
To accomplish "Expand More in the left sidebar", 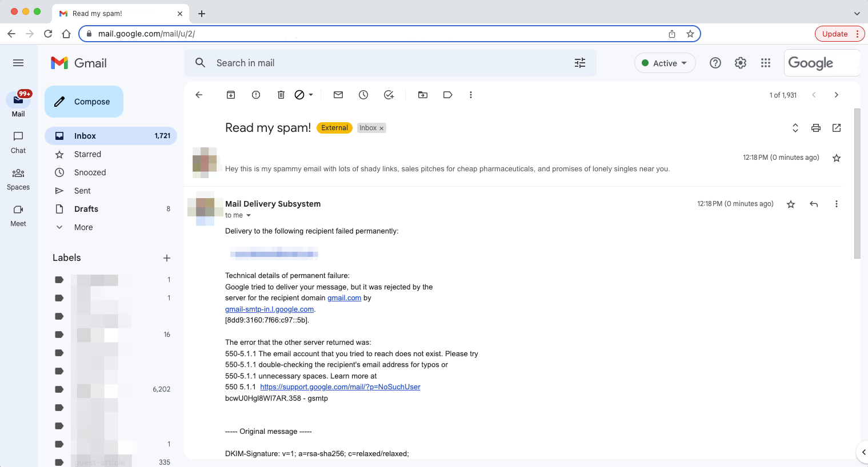I will click(x=83, y=227).
